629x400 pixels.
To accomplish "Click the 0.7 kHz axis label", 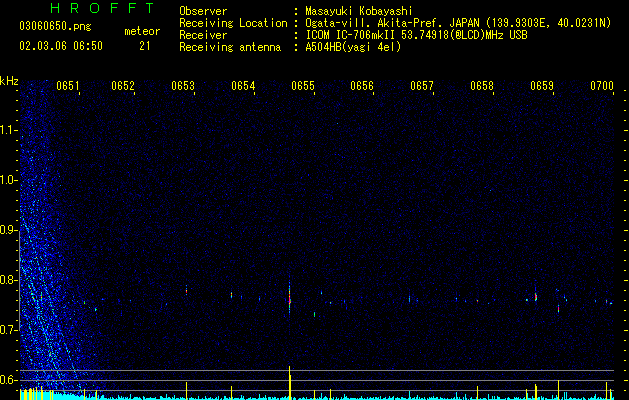I will tap(9, 330).
